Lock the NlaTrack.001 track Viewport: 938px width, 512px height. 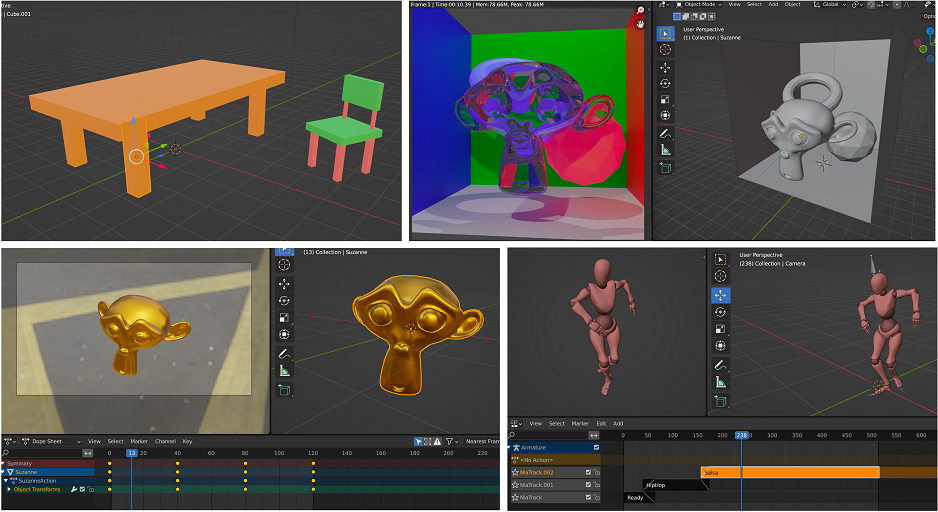[x=596, y=485]
